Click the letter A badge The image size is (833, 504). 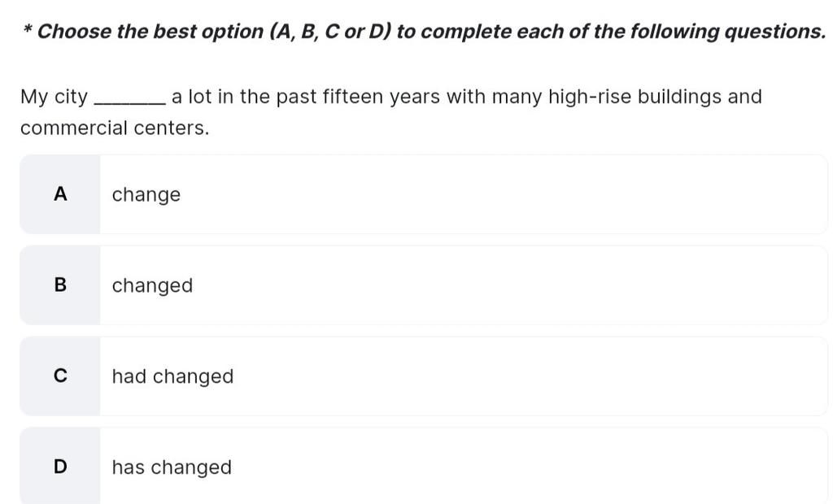pyautogui.click(x=59, y=195)
